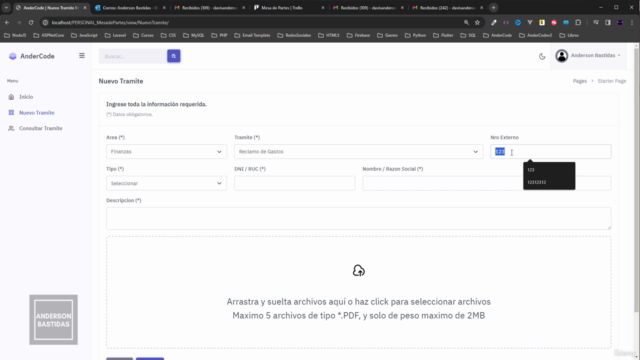Open the Flutter bookmark folder
Viewport: 640px width, 360px height.
click(x=443, y=36)
